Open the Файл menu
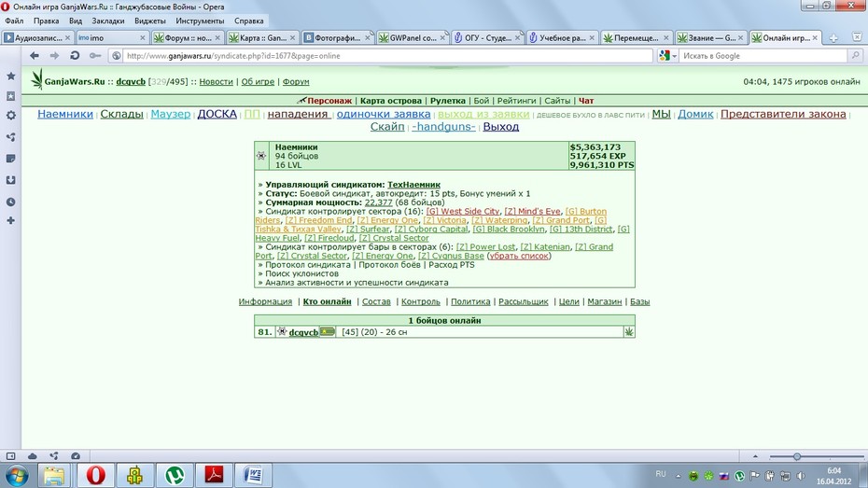 (14, 21)
